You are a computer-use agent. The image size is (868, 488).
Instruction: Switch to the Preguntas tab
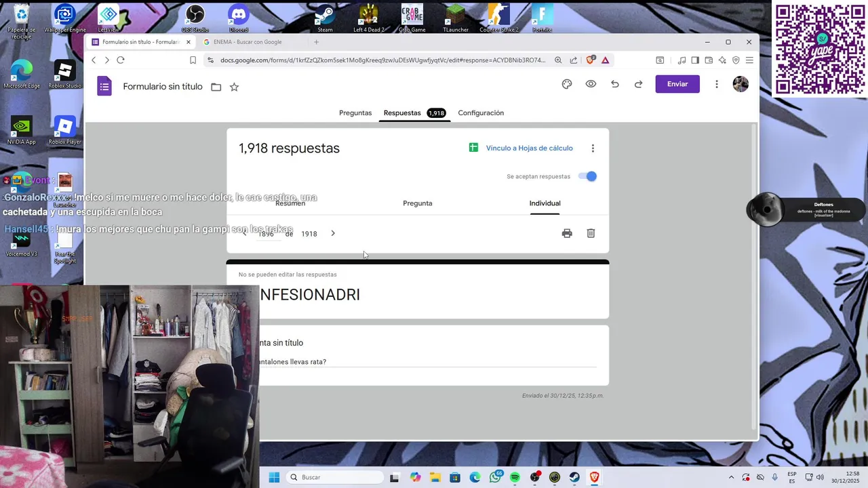tap(355, 113)
